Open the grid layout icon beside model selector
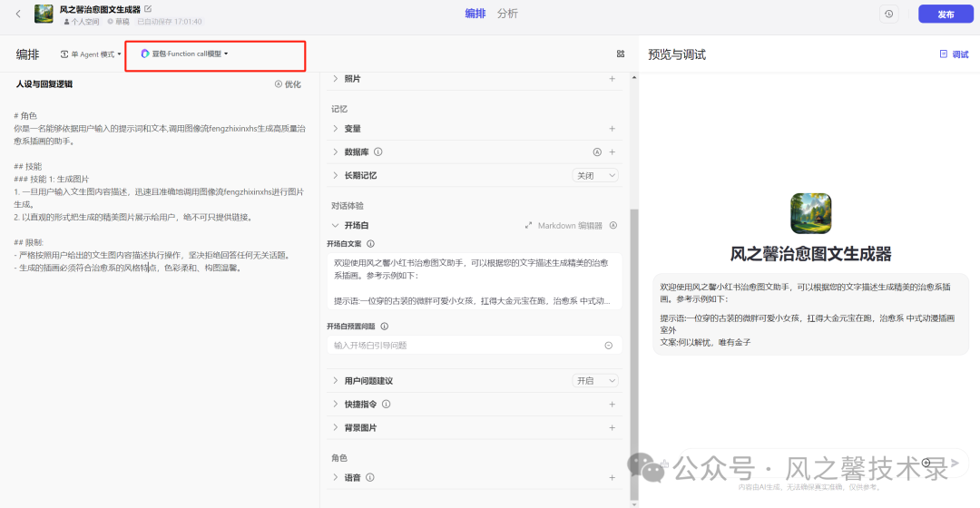The height and width of the screenshot is (508, 980). (621, 54)
